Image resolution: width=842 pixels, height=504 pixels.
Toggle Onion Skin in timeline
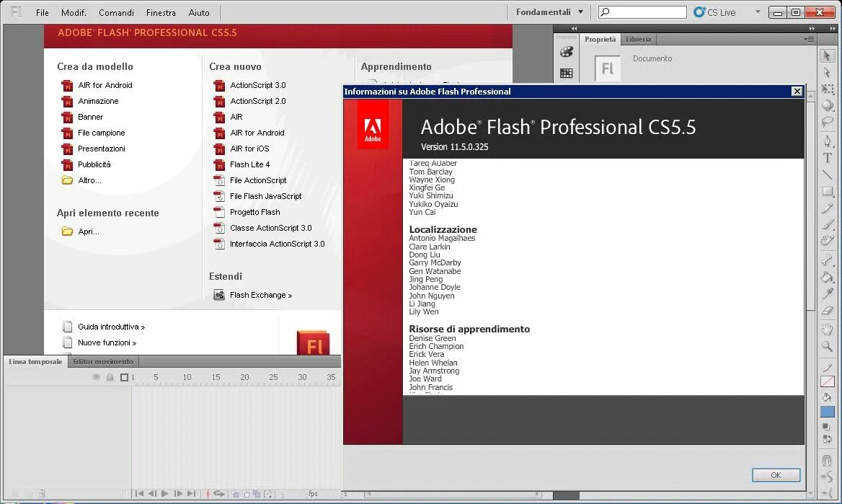235,494
